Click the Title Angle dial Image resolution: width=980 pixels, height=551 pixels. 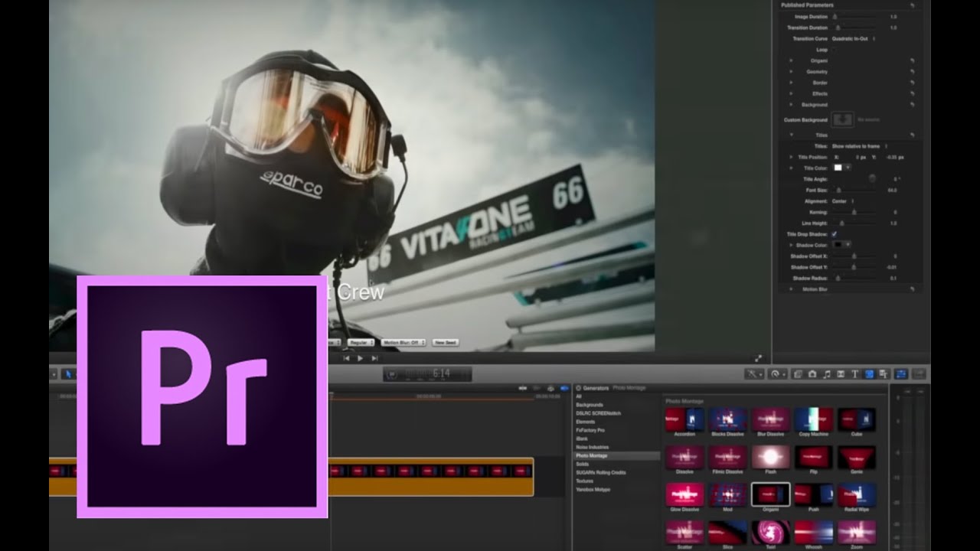pos(872,178)
